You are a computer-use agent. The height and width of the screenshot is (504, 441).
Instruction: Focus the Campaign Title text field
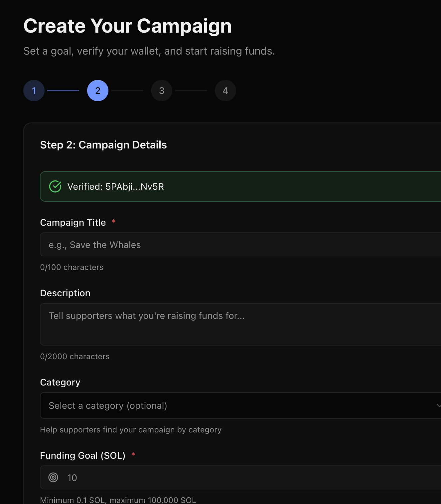coord(233,245)
